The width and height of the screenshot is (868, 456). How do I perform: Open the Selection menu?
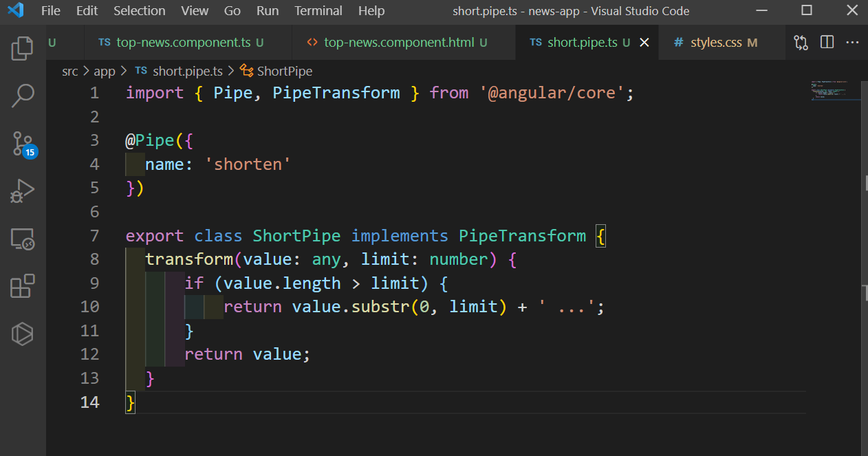point(140,11)
